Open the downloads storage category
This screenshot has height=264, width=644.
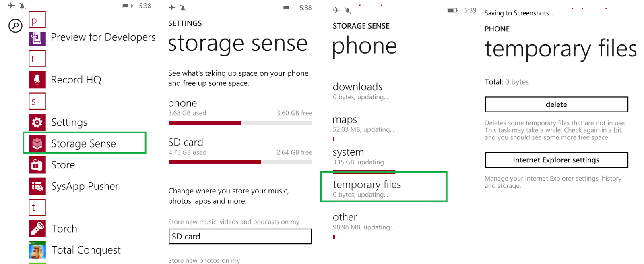pyautogui.click(x=357, y=90)
